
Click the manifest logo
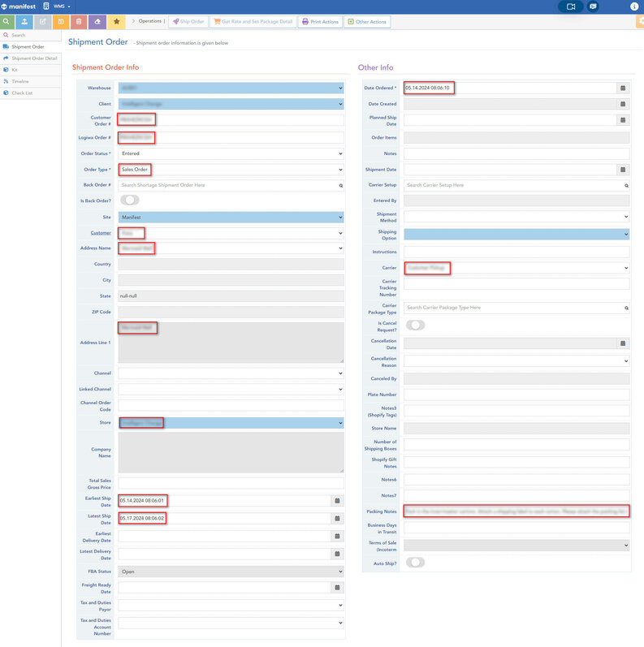(x=19, y=6)
